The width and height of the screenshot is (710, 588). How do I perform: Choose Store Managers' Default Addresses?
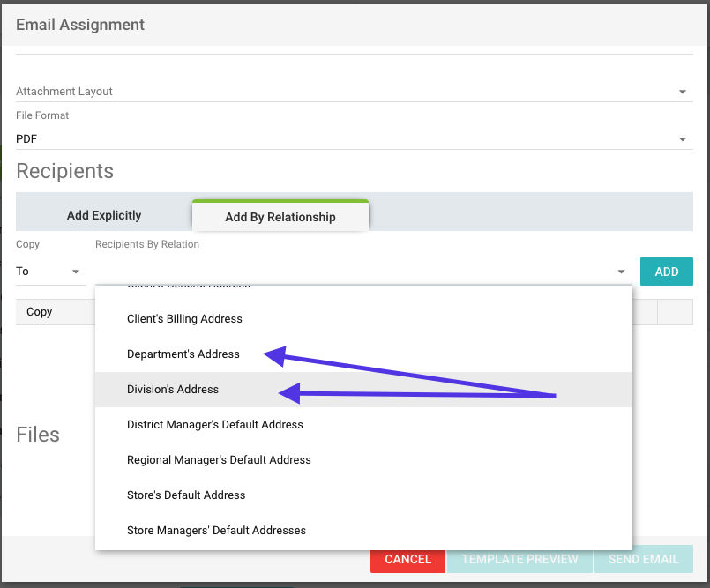[216, 531]
